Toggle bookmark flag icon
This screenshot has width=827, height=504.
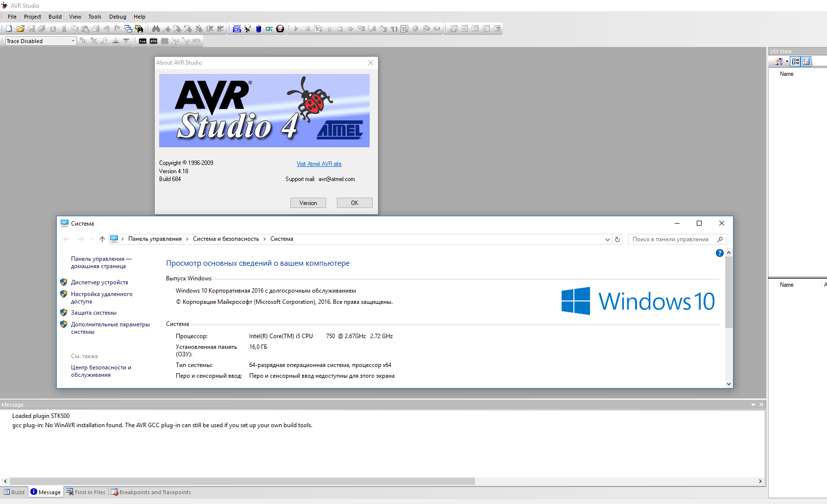(166, 28)
